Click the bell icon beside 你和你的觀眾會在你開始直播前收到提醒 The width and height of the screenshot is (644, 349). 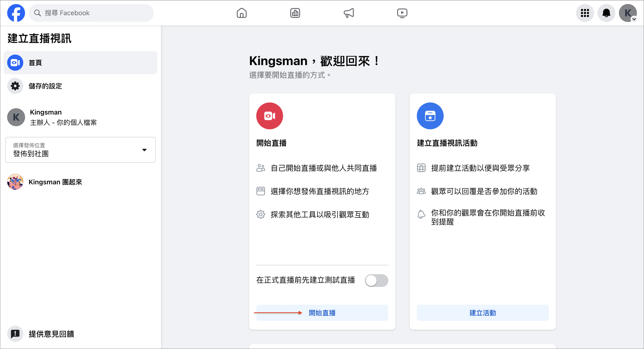coord(421,214)
